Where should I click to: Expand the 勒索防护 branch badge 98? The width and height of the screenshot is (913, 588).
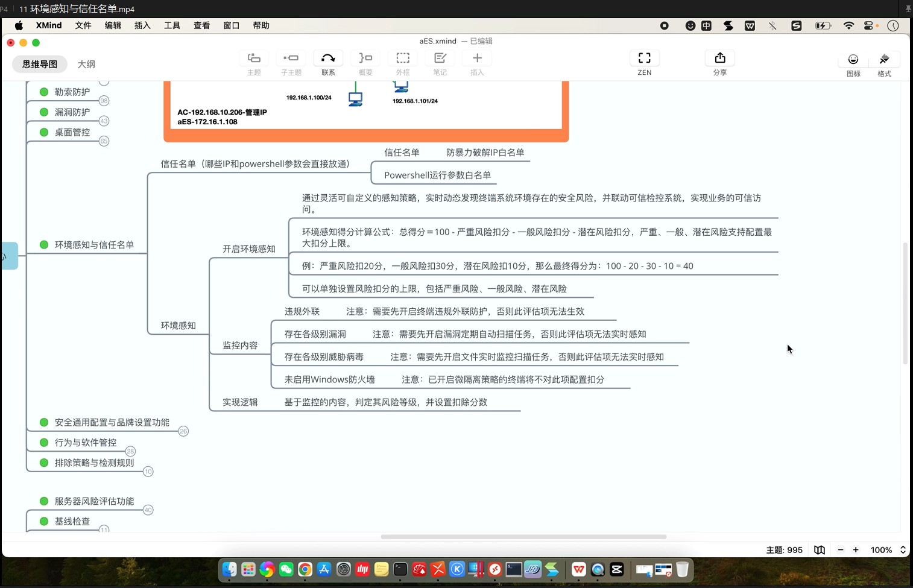[x=104, y=101]
